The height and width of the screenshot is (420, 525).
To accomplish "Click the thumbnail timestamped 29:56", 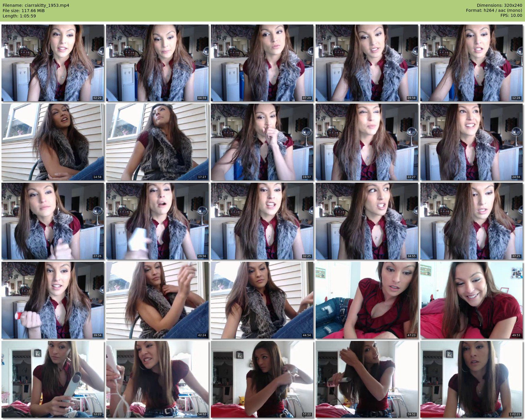I will click(157, 221).
